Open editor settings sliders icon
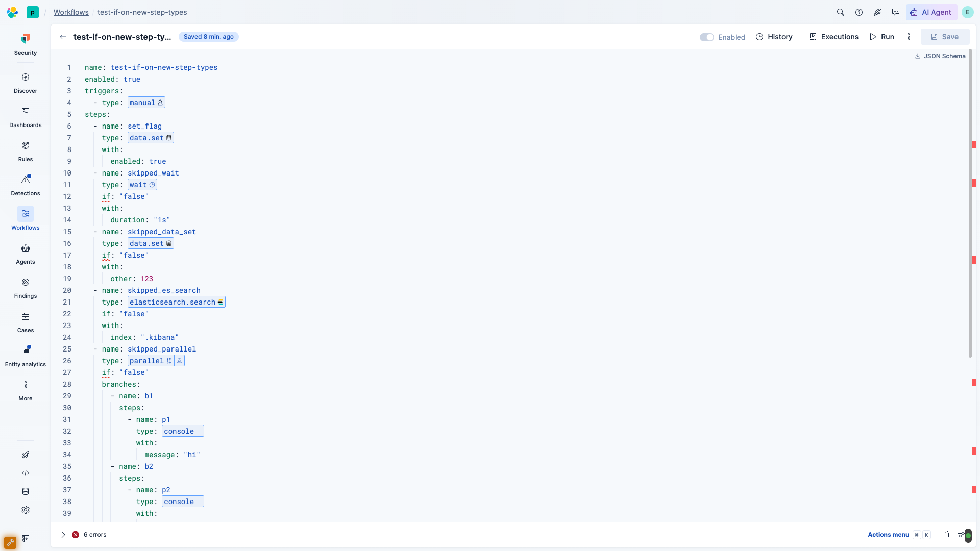The width and height of the screenshot is (980, 551). coord(963,535)
